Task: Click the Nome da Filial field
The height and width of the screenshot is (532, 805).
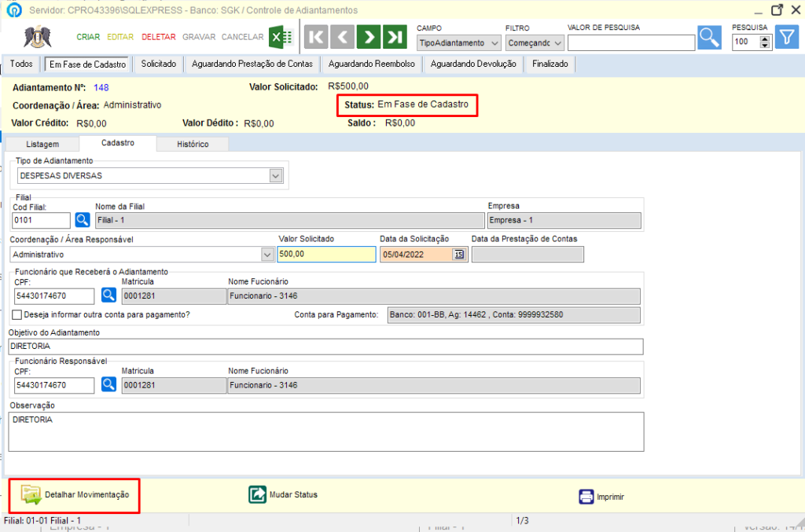Action: (290, 221)
